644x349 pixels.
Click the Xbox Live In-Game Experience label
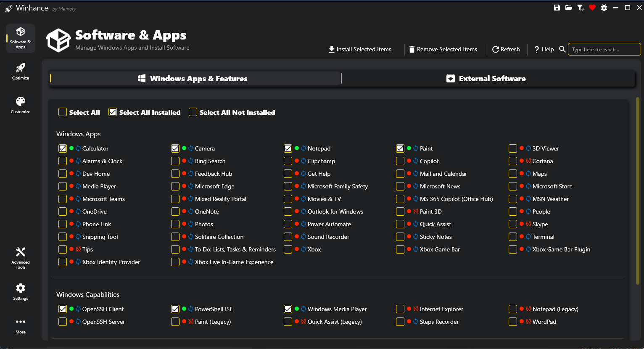[234, 262]
